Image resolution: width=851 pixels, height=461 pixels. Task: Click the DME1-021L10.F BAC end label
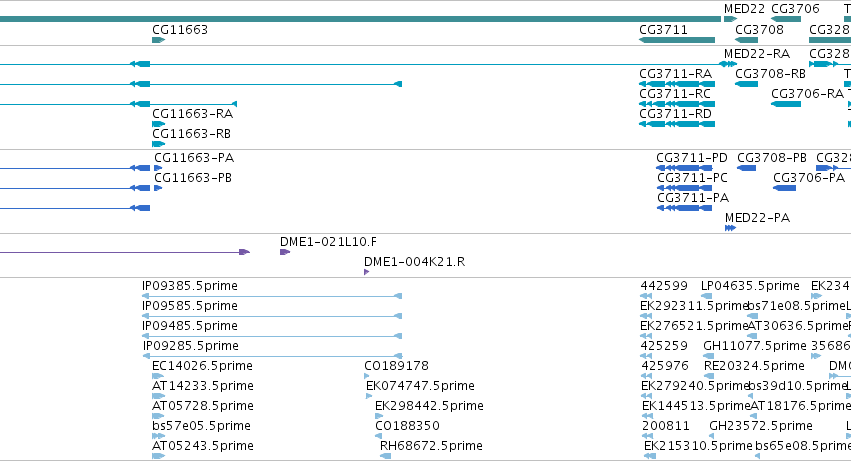click(328, 242)
